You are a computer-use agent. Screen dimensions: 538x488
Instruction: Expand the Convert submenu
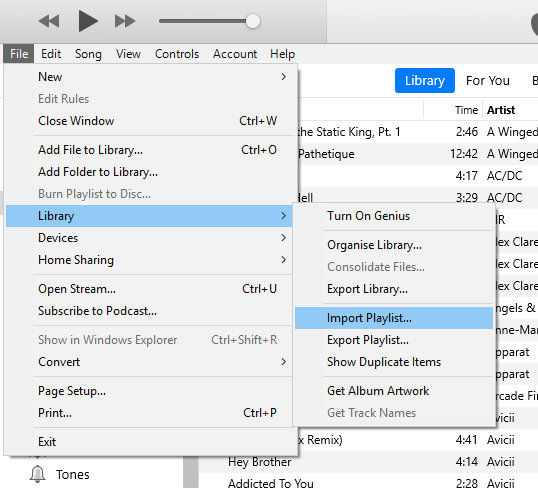[149, 362]
